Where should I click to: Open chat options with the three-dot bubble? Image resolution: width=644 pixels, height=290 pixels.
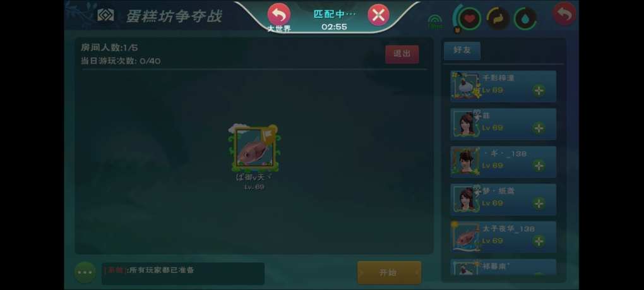pos(85,272)
